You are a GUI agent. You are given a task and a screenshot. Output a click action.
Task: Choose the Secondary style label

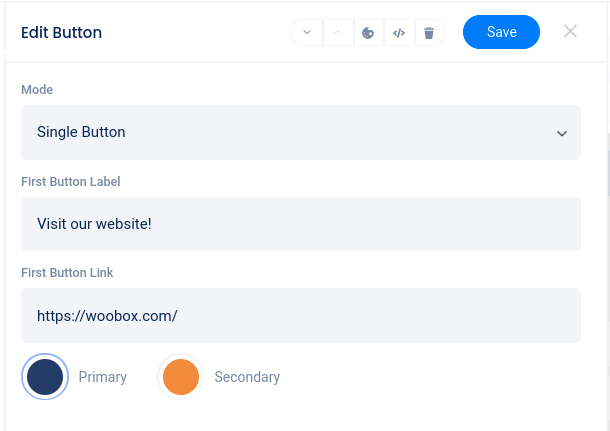pos(247,377)
